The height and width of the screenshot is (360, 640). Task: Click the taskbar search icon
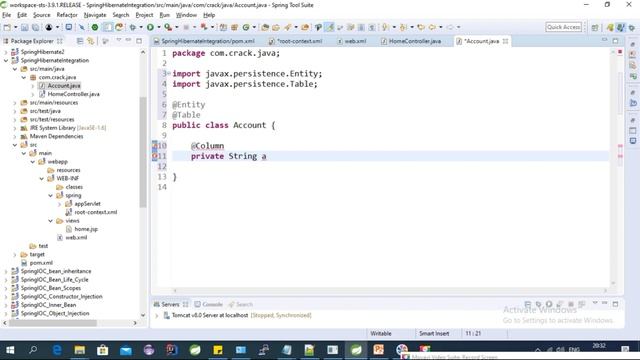click(x=33, y=350)
